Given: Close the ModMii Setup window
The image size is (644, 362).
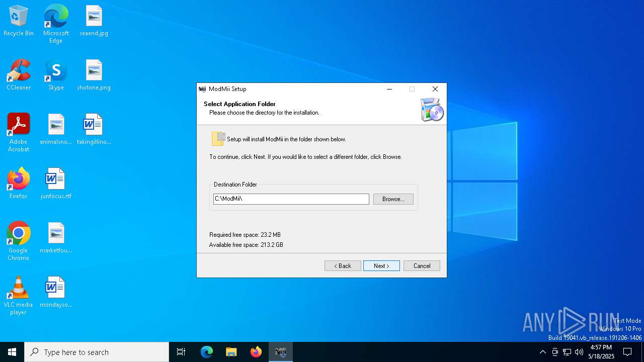Looking at the screenshot, I should 435,89.
